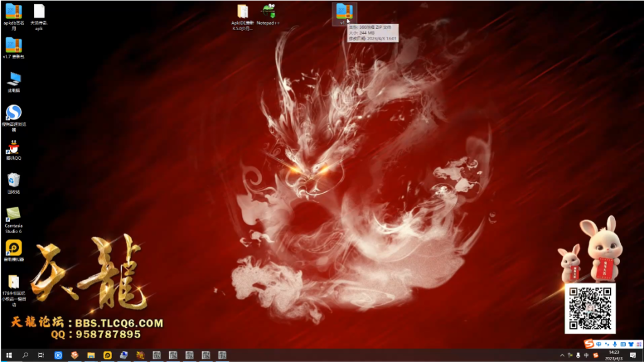This screenshot has height=362, width=644.
Task: Toggle Chinese input mode on Sogou toolbar
Action: coord(598,344)
